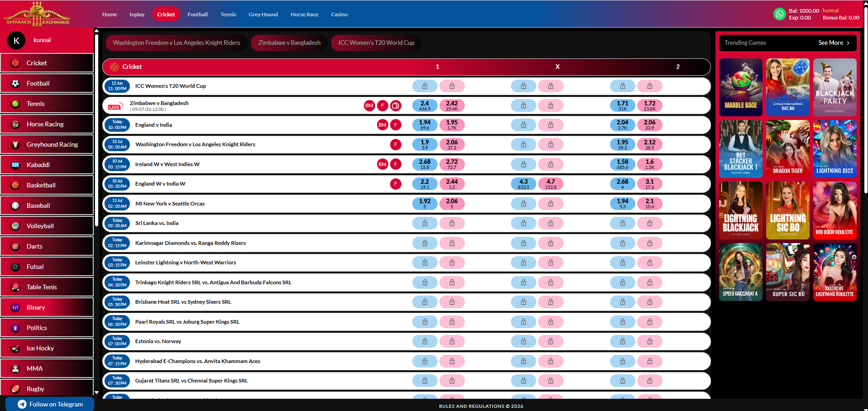Open Blackjack Party game thumbnail

click(835, 87)
